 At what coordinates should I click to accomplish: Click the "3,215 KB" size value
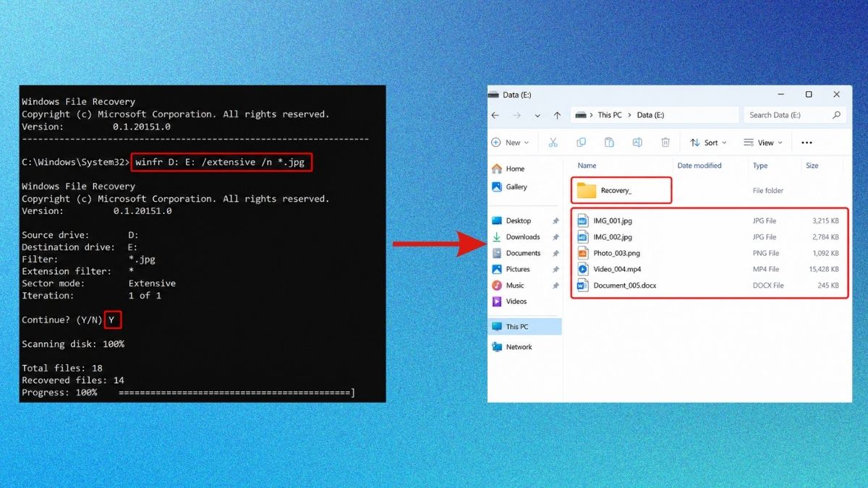pos(825,221)
